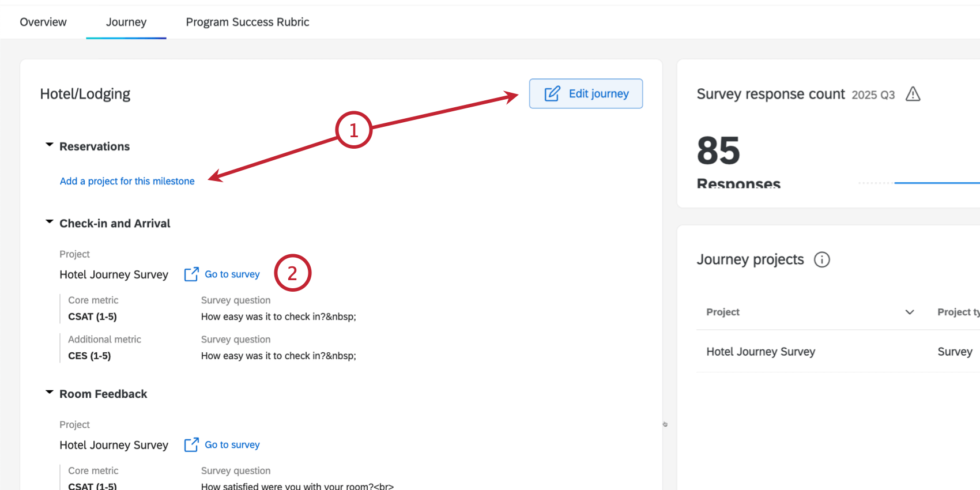980x490 pixels.
Task: Click Add a project for this milestone
Action: [x=127, y=181]
